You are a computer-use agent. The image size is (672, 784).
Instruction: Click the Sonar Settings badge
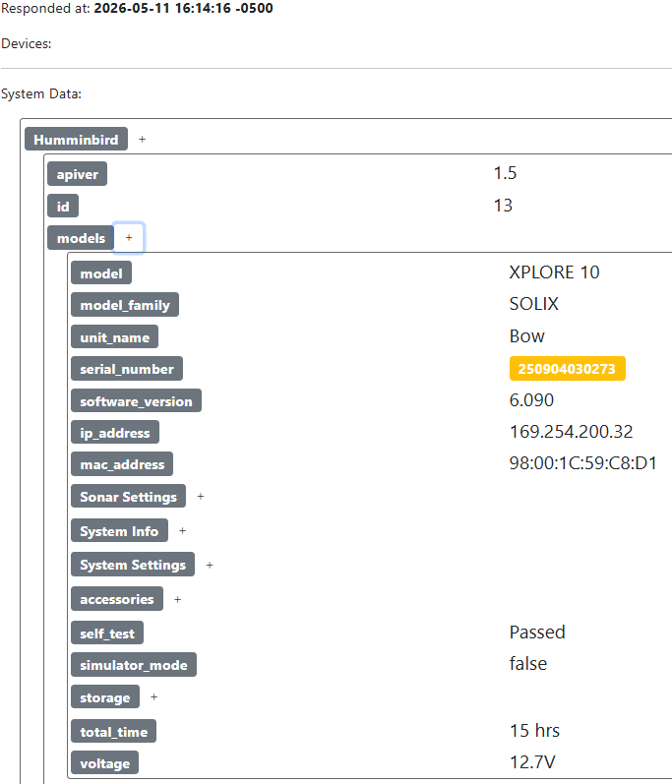click(x=128, y=496)
